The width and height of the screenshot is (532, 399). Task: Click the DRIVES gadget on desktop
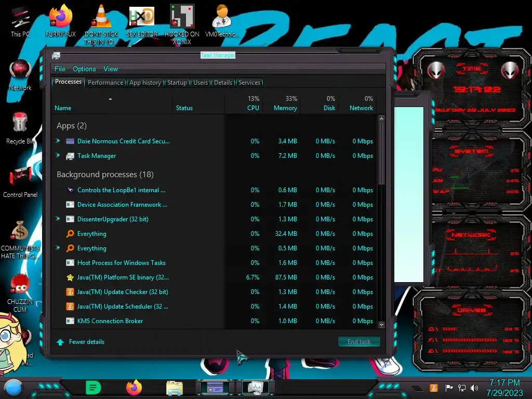point(472,330)
